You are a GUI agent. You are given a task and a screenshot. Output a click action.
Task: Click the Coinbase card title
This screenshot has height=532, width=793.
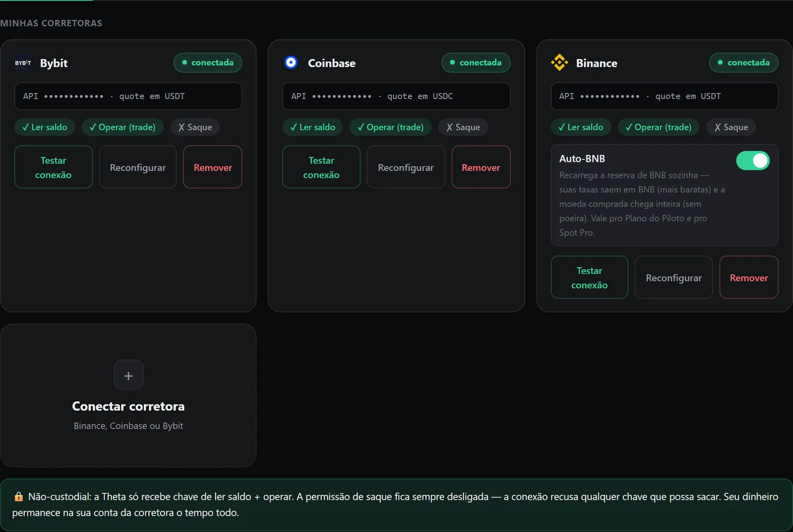point(332,63)
